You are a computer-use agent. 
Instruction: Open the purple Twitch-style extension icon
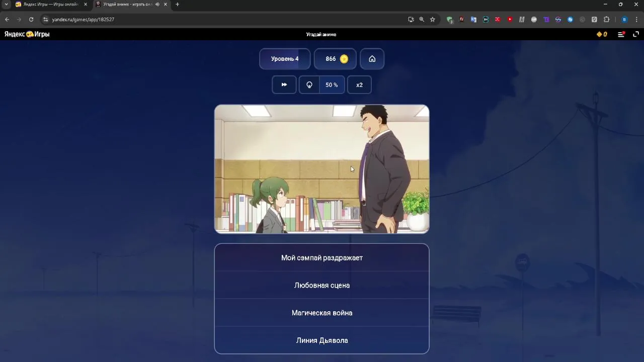tap(546, 20)
